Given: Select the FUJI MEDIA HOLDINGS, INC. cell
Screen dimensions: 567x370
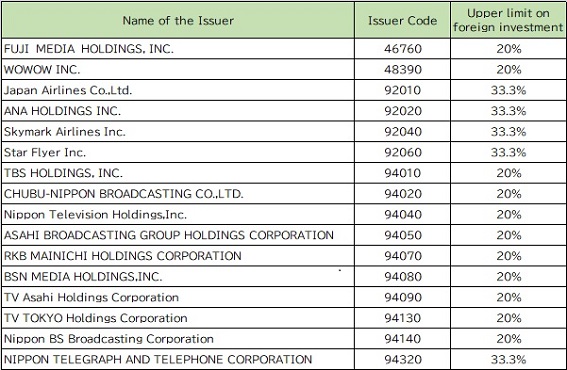Looking at the screenshot, I should pos(178,48).
